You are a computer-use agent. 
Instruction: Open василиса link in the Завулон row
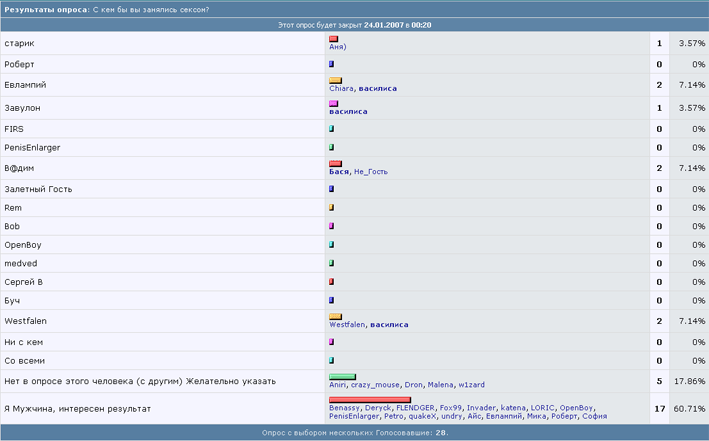point(348,111)
